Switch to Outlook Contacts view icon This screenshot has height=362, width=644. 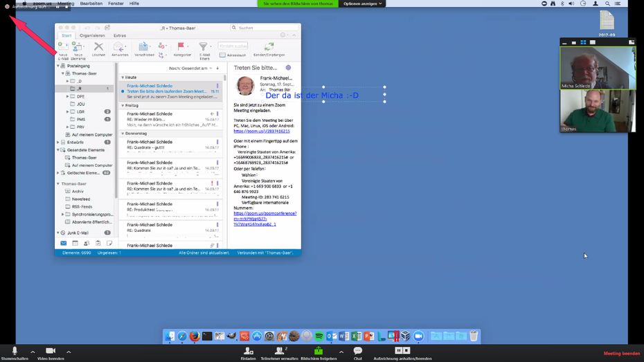point(87,244)
